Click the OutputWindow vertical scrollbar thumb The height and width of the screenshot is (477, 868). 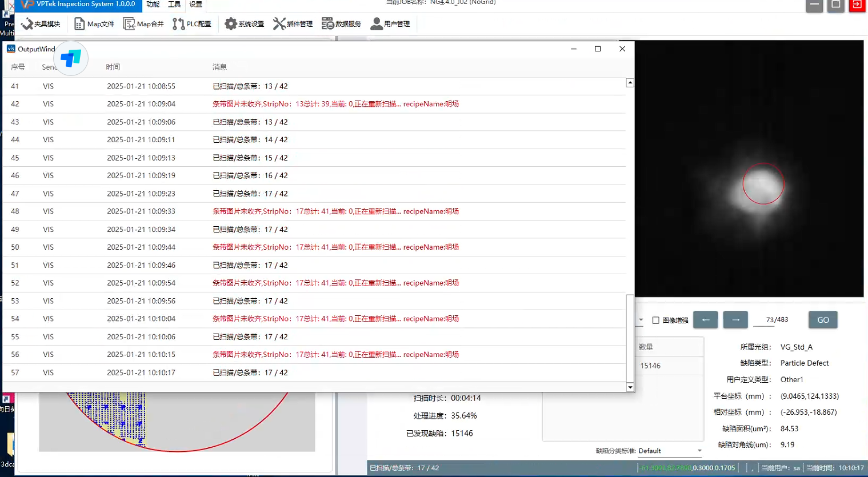coord(630,338)
